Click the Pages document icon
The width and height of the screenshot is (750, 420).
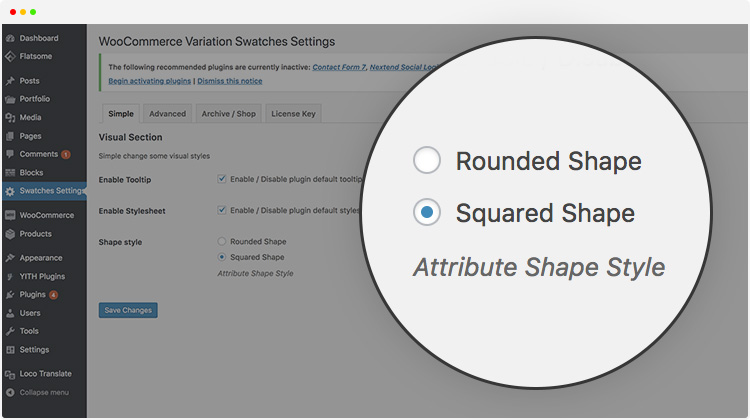coord(10,136)
